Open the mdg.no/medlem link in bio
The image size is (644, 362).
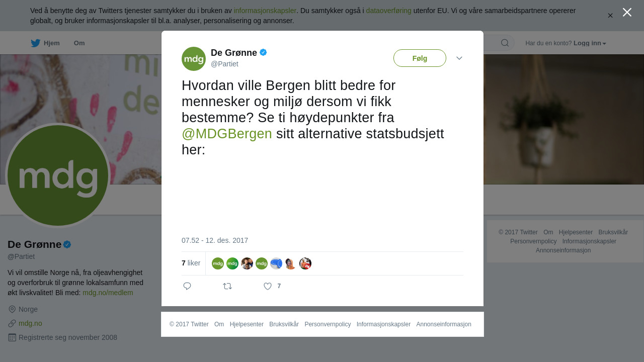click(x=108, y=293)
